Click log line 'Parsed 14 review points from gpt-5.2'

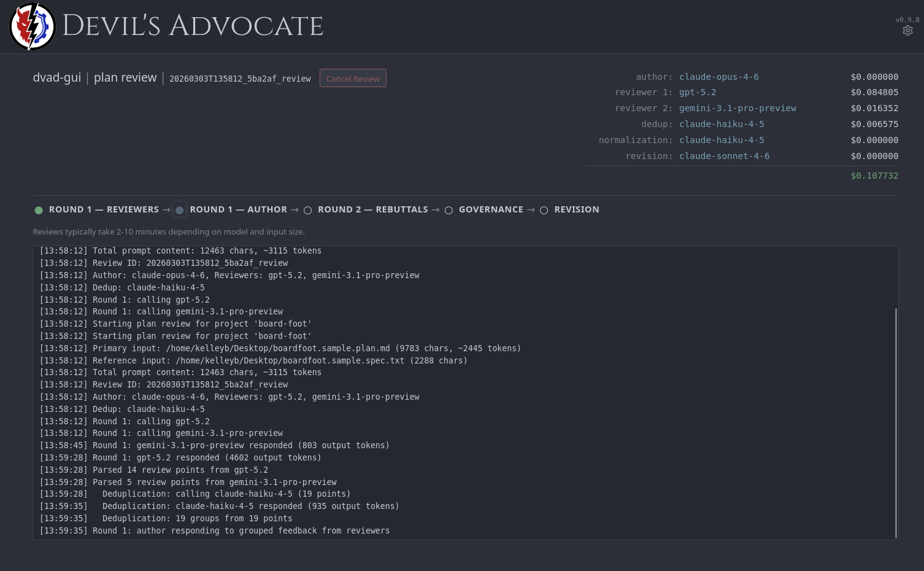coord(153,470)
